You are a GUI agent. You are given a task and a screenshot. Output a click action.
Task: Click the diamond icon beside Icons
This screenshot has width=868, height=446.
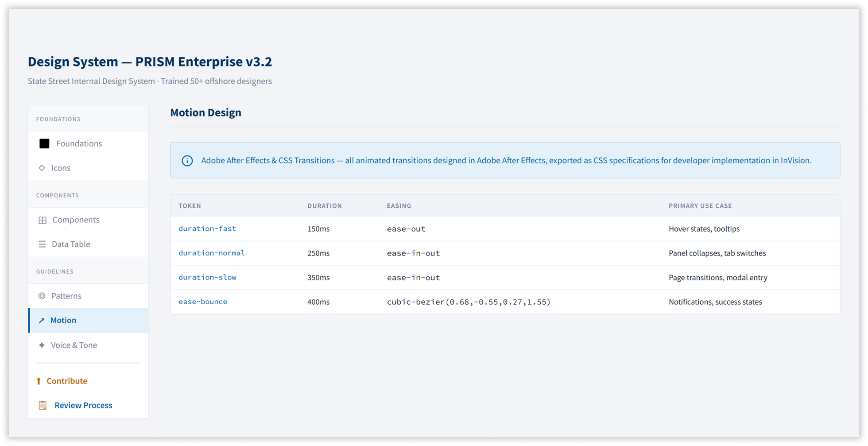[x=42, y=168]
